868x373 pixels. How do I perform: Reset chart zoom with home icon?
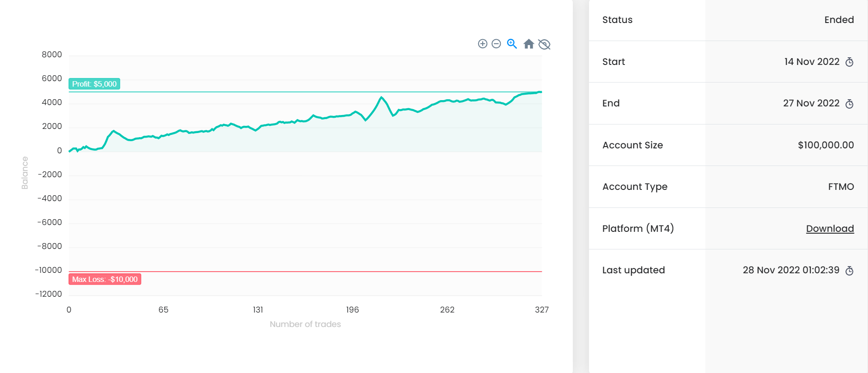tap(529, 44)
